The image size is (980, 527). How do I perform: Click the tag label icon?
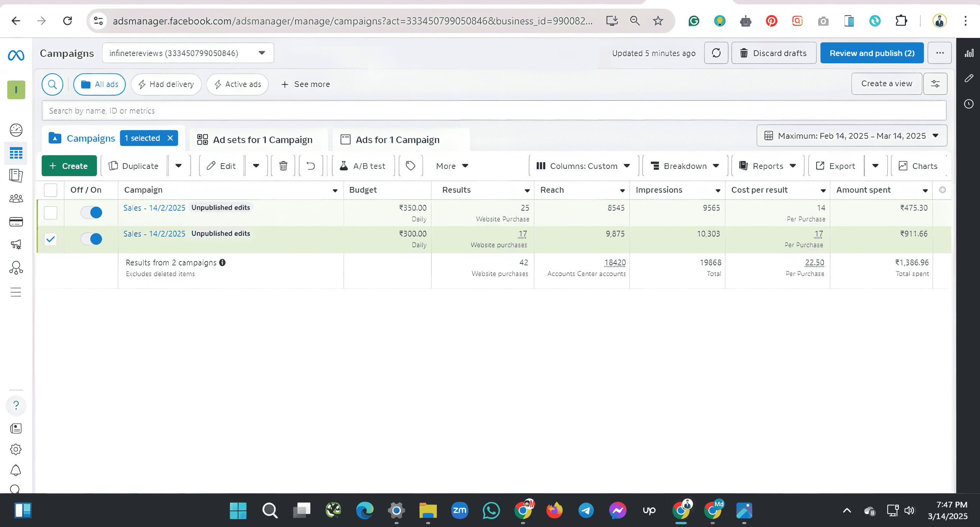coord(410,166)
